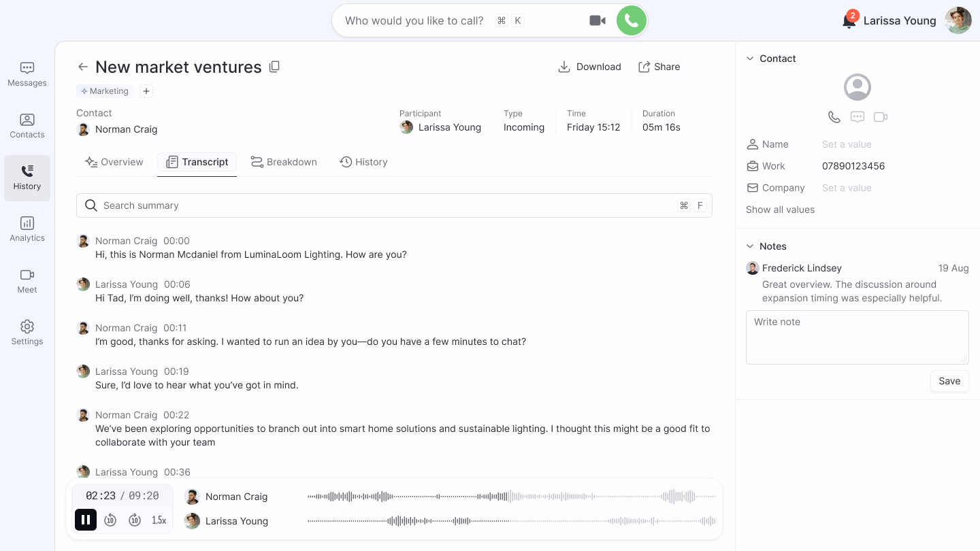Click Larissa Young avatar in player
Image resolution: width=980 pixels, height=551 pixels.
coord(192,521)
